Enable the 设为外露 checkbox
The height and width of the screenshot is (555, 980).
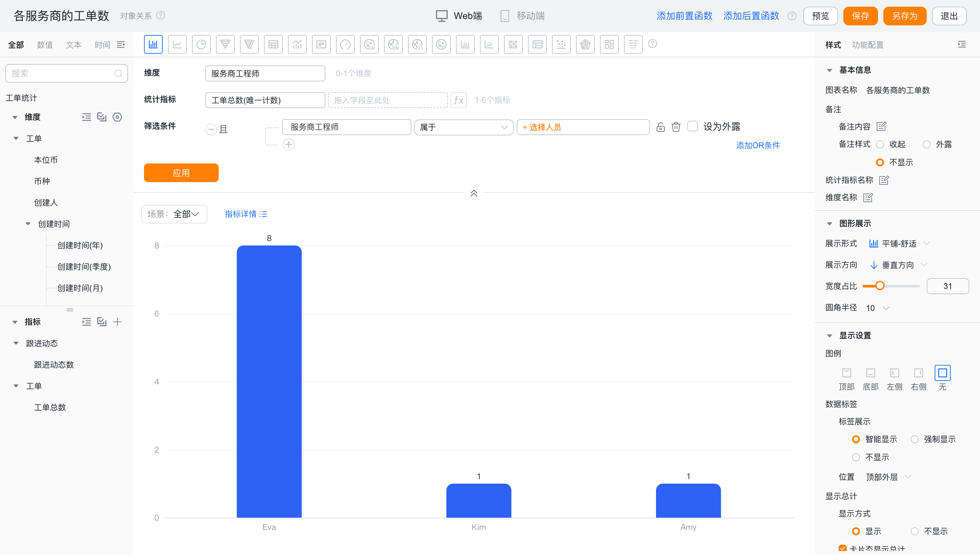tap(692, 126)
